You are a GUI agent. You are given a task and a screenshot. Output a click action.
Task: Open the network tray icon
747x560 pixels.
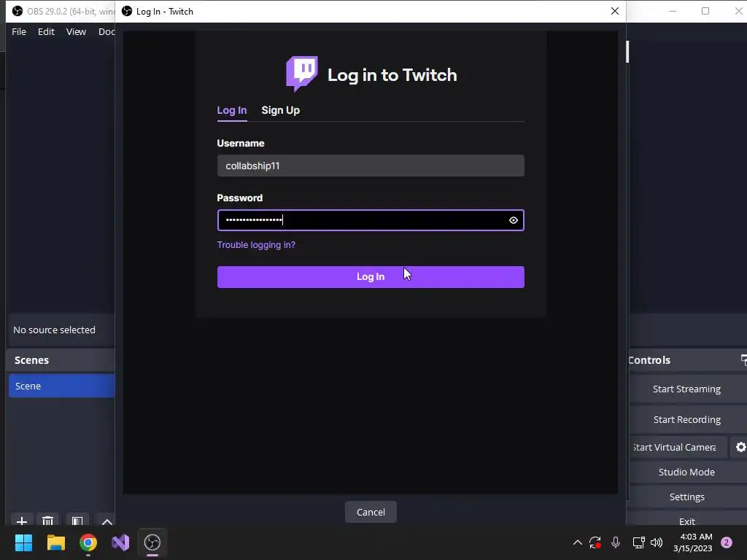point(638,542)
